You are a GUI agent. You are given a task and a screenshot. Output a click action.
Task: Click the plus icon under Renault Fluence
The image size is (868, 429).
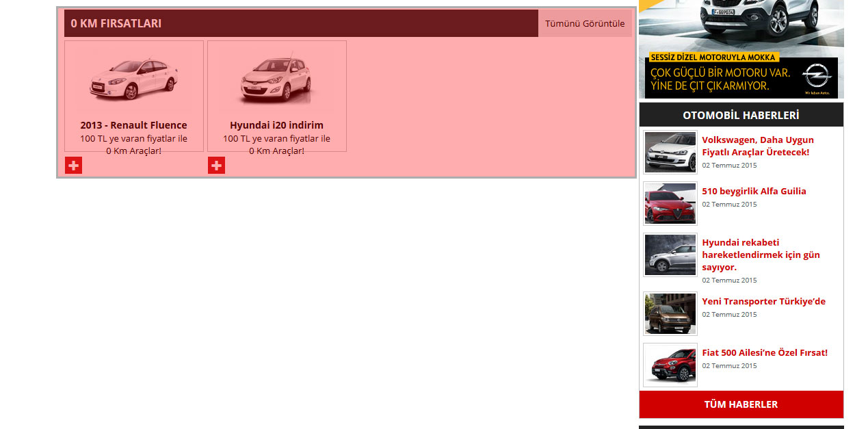click(x=73, y=165)
